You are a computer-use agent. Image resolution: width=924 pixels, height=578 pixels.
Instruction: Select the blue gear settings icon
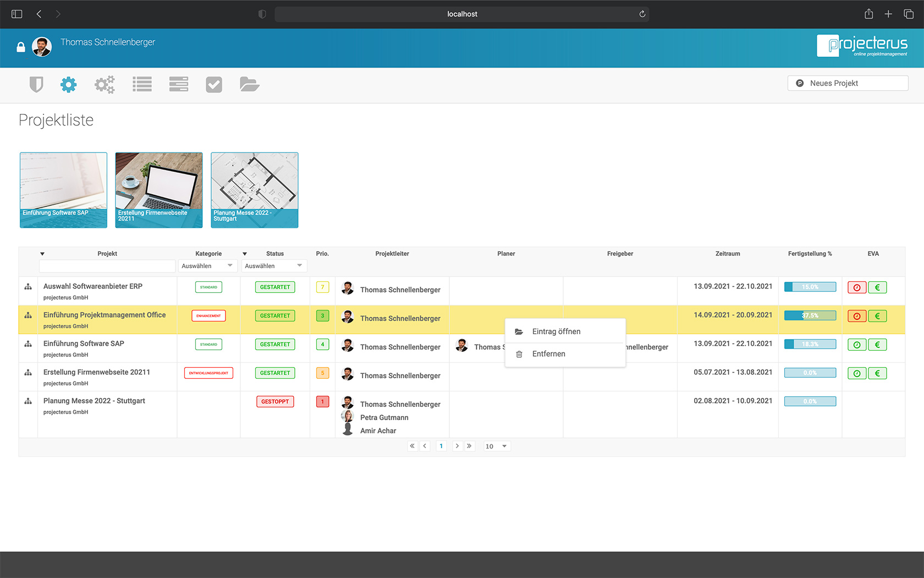point(69,84)
